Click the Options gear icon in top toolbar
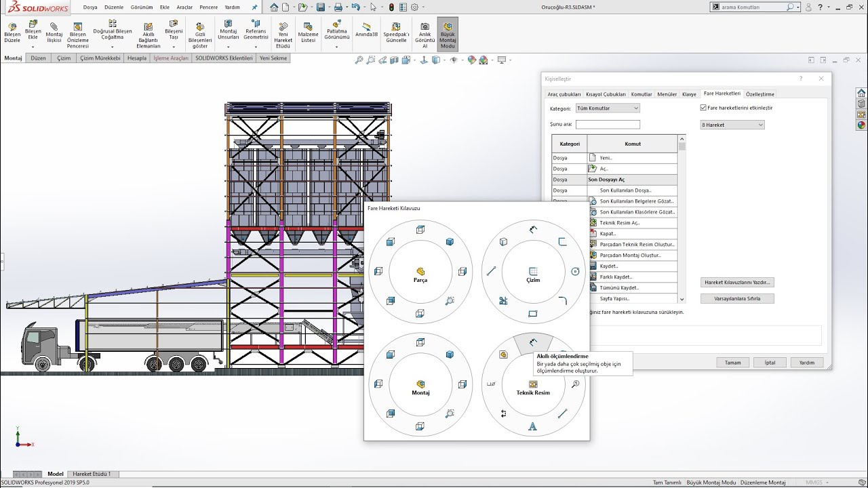Image resolution: width=868 pixels, height=488 pixels. pyautogui.click(x=416, y=7)
